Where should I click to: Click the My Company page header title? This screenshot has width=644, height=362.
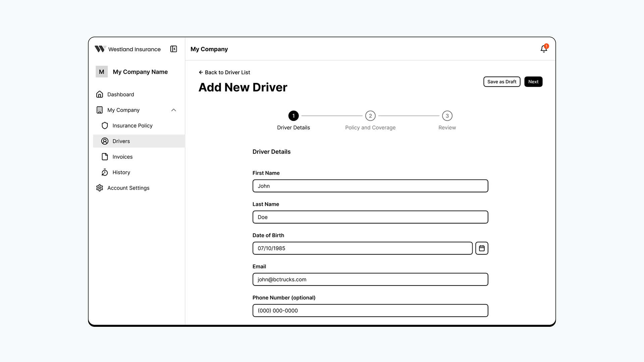tap(209, 49)
